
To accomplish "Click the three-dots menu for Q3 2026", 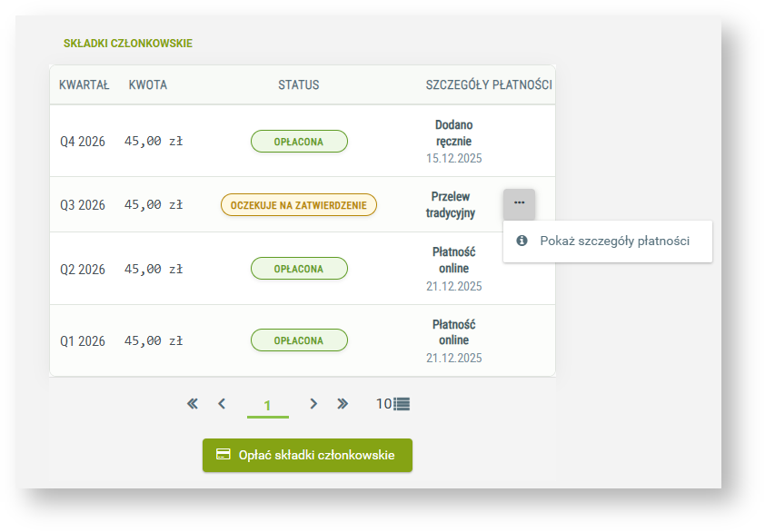I will (x=519, y=203).
